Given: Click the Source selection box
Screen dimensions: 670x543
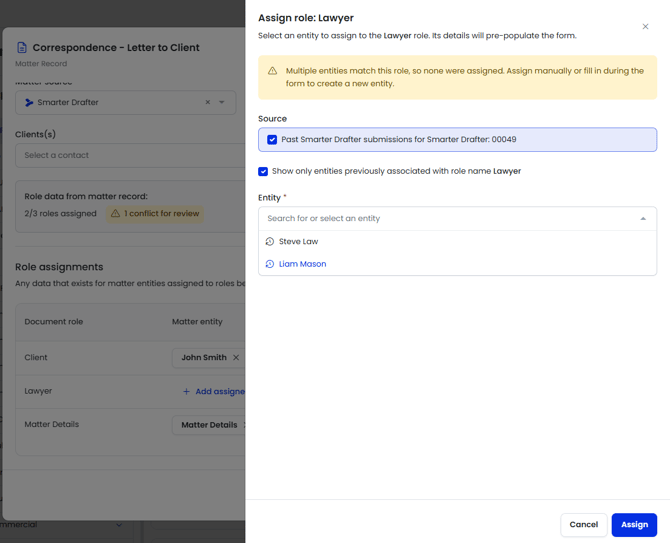Looking at the screenshot, I should click(458, 140).
